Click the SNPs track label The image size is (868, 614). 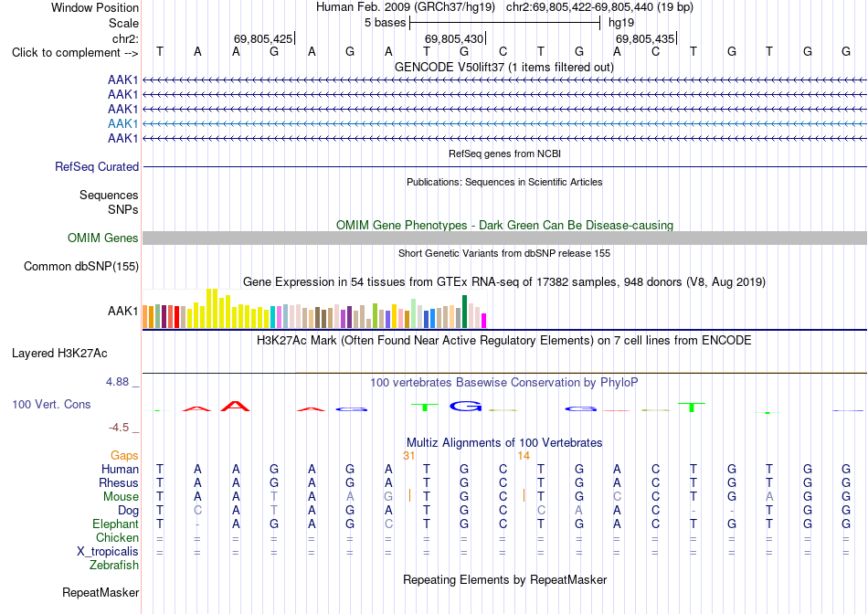coord(123,210)
